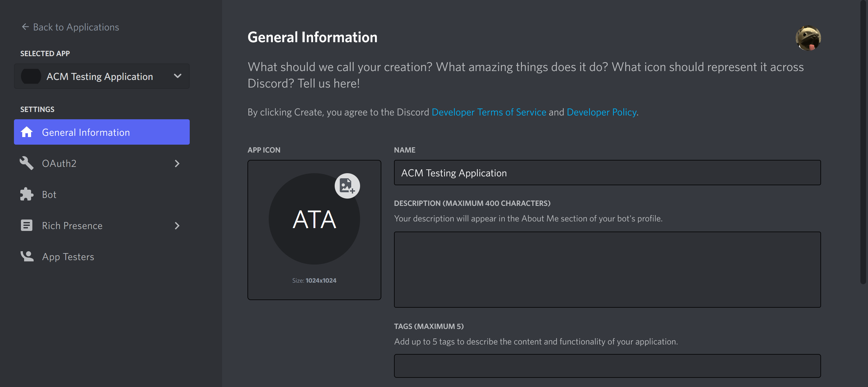This screenshot has width=868, height=387.
Task: Expand the Rich Presence submenu chevron
Action: point(177,225)
